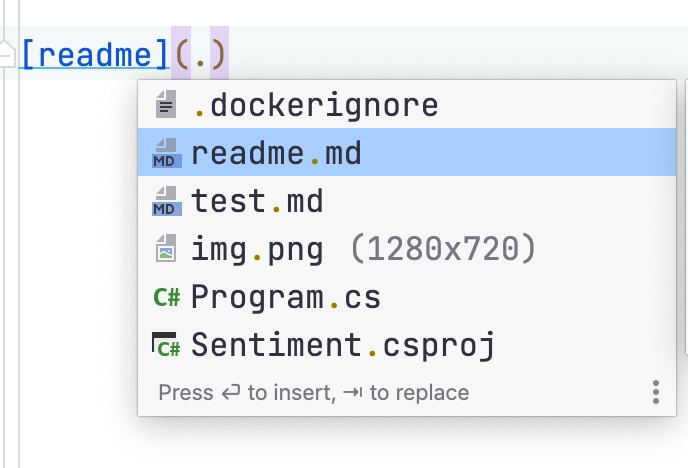Click the C# icon beside Program.cs
The width and height of the screenshot is (688, 468).
[167, 297]
